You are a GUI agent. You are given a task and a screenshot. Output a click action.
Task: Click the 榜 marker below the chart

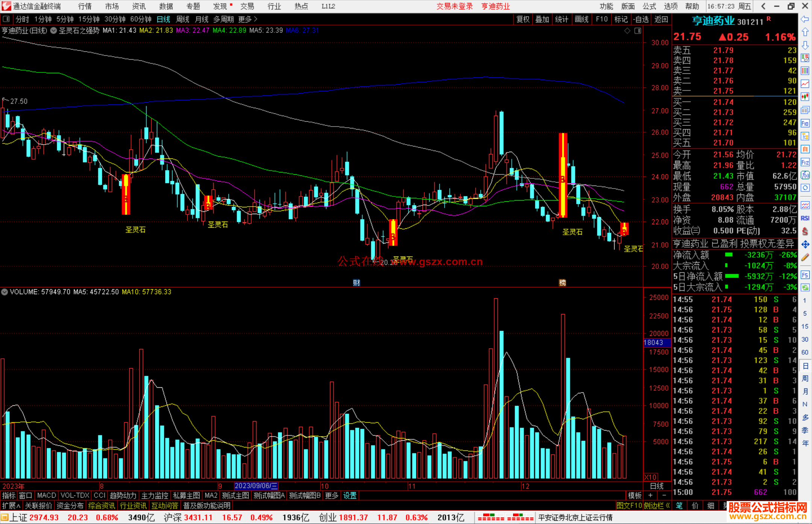pos(562,282)
